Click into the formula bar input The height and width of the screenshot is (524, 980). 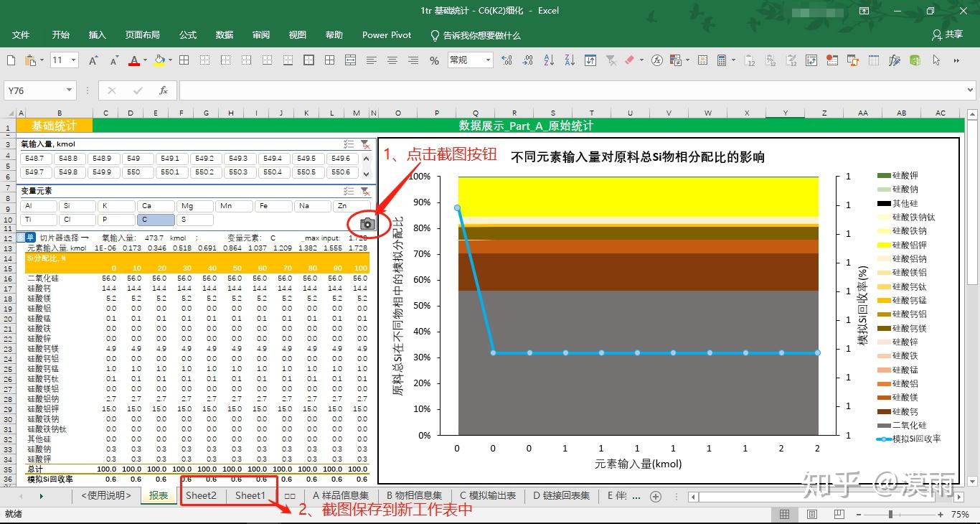pos(572,90)
